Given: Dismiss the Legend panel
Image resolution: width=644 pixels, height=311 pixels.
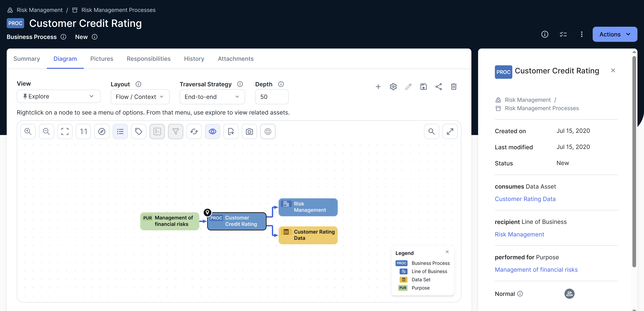Looking at the screenshot, I should 447,252.
